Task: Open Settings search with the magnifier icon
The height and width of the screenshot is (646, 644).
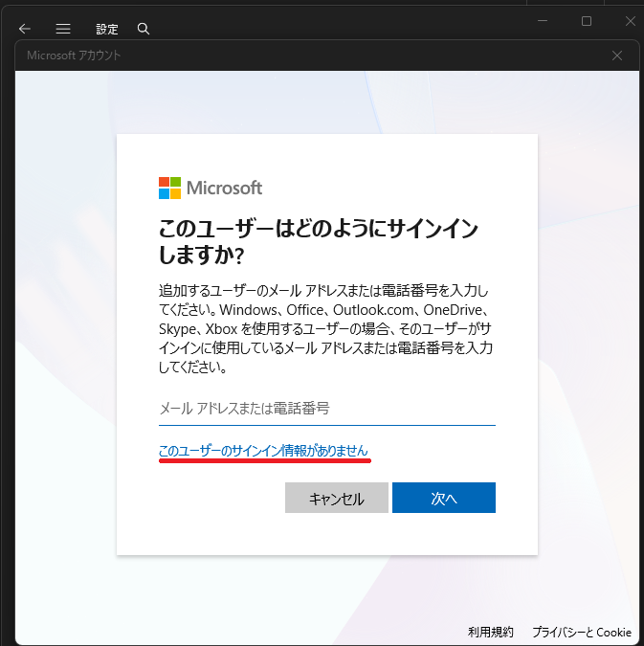Action: tap(143, 29)
